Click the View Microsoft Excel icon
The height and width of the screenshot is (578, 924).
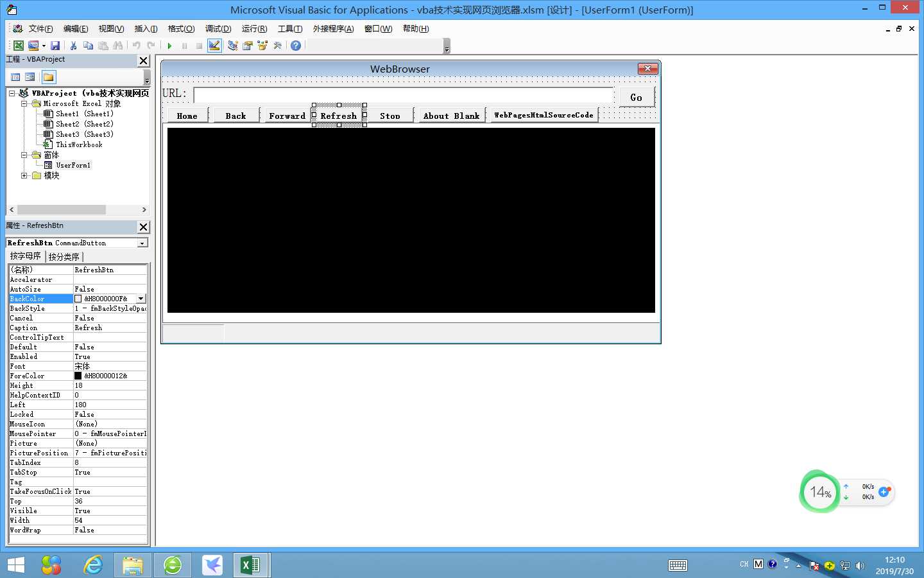click(19, 46)
